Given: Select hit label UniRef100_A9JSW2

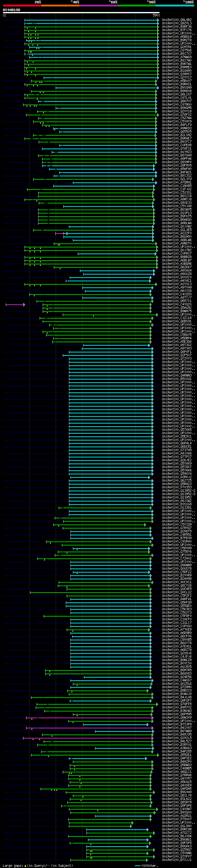Looking at the screenshot, I should [177, 501].
